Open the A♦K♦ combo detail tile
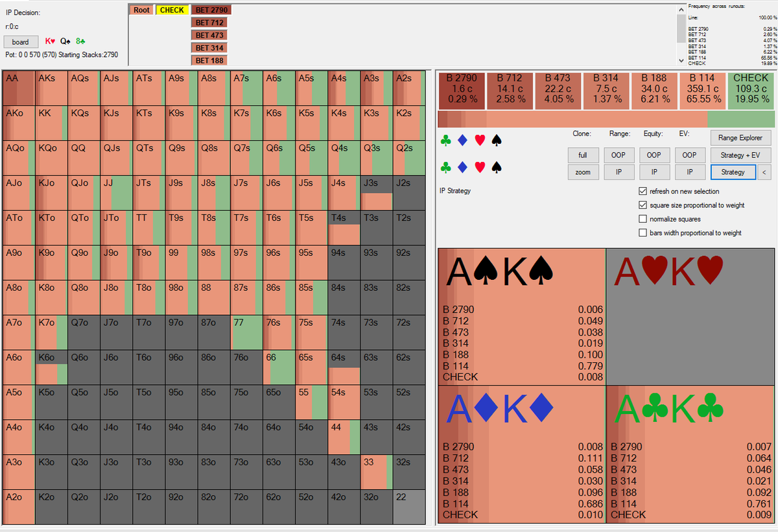The height and width of the screenshot is (532, 778). tap(522, 454)
